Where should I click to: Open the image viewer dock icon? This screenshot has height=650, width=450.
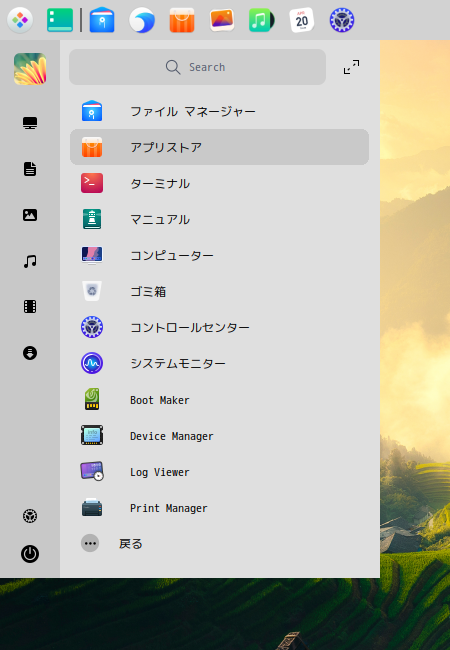click(222, 20)
